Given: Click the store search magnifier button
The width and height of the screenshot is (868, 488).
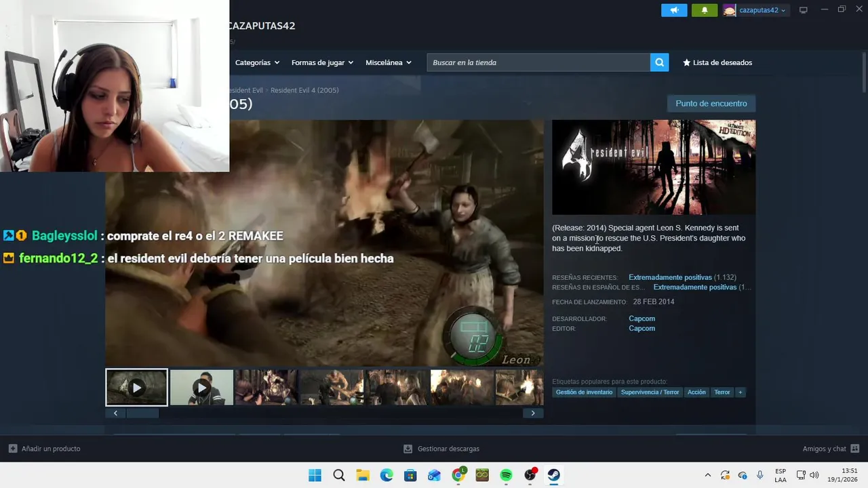Looking at the screenshot, I should pos(659,62).
